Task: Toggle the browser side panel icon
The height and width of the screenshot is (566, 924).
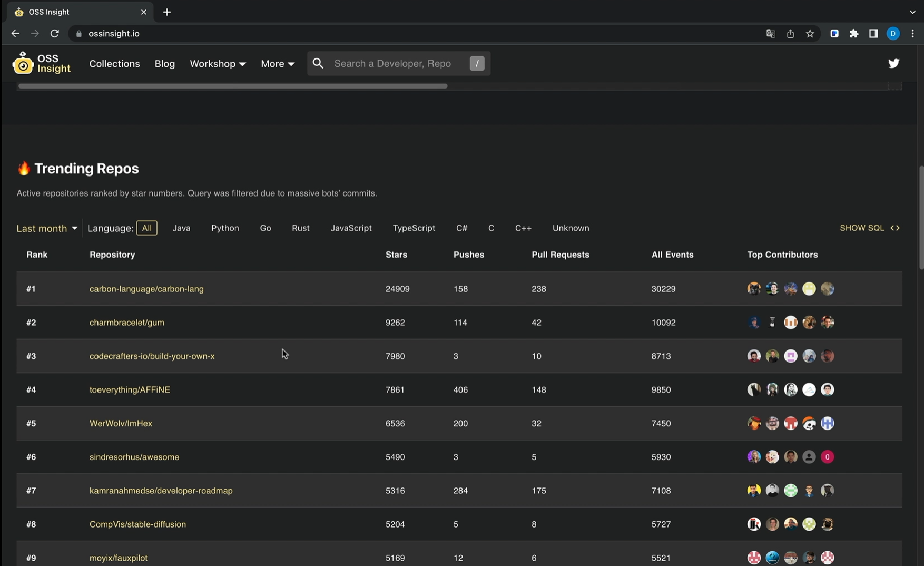Action: pyautogui.click(x=873, y=34)
